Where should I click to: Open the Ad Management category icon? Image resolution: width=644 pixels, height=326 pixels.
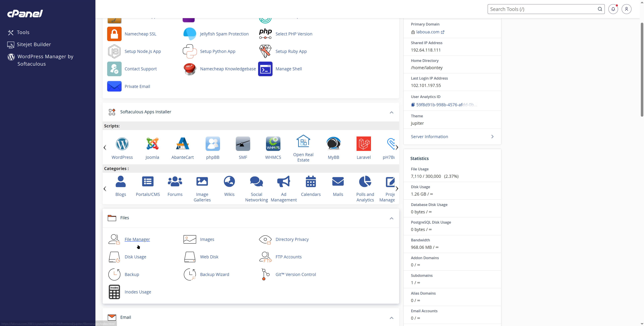pyautogui.click(x=283, y=181)
